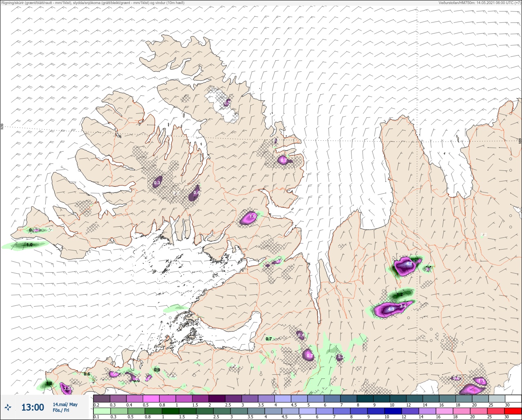Click the 3.4 precipitation value on the map
Image resolution: width=522 pixels, height=420 pixels.
click(403, 305)
